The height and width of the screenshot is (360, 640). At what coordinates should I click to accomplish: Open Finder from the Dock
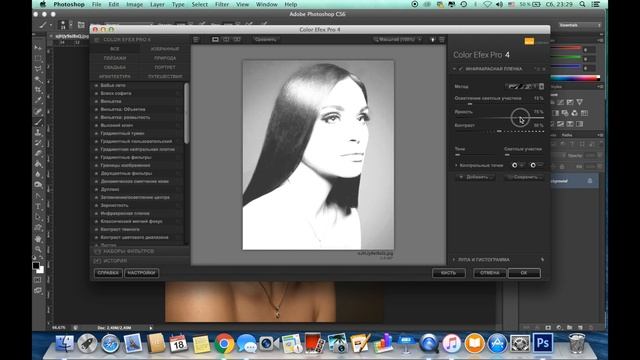[64, 344]
